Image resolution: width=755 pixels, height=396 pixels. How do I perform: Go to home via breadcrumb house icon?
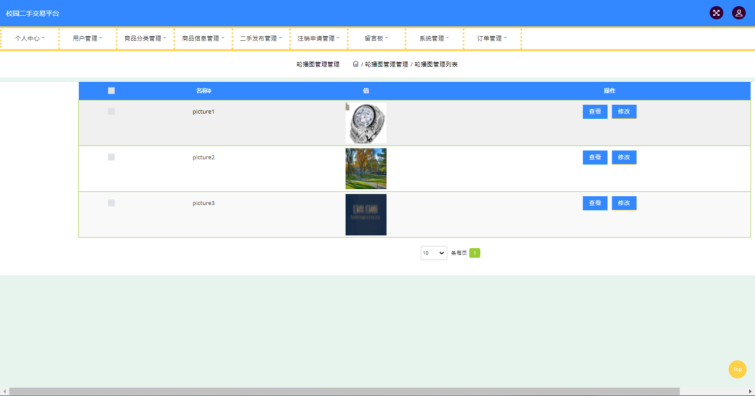tap(355, 64)
